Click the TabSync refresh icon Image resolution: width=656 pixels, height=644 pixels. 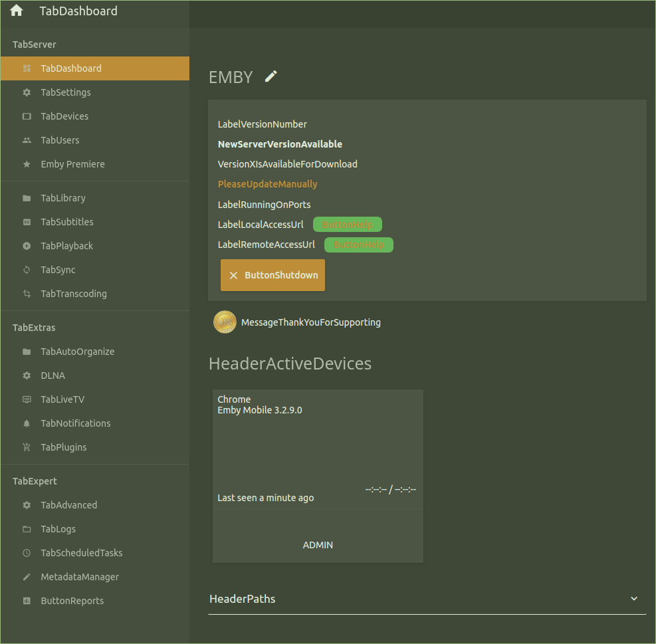click(27, 270)
